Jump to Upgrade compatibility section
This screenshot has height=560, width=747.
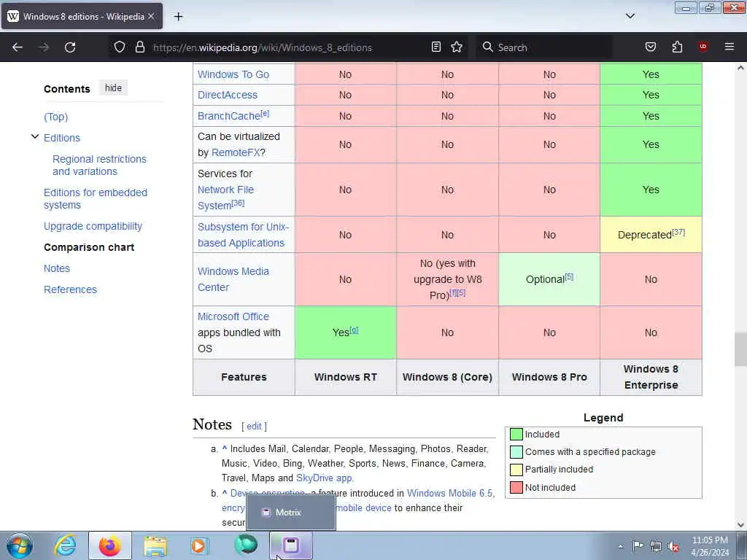coord(93,226)
